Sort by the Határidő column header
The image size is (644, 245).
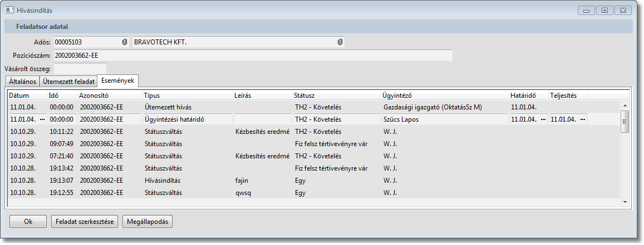click(528, 96)
